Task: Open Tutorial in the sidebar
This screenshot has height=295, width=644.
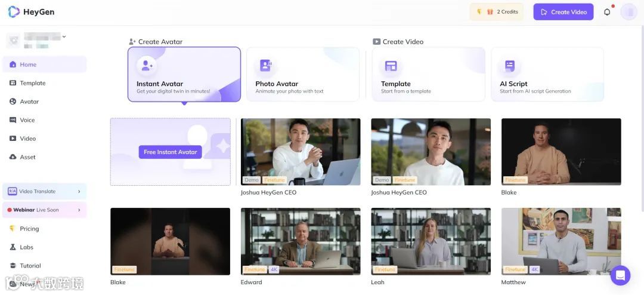Action: [x=44, y=266]
